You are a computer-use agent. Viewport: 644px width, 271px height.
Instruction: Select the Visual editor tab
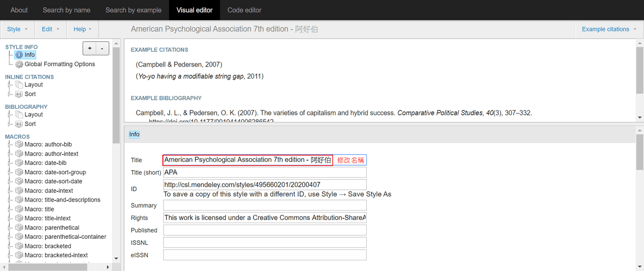(194, 10)
